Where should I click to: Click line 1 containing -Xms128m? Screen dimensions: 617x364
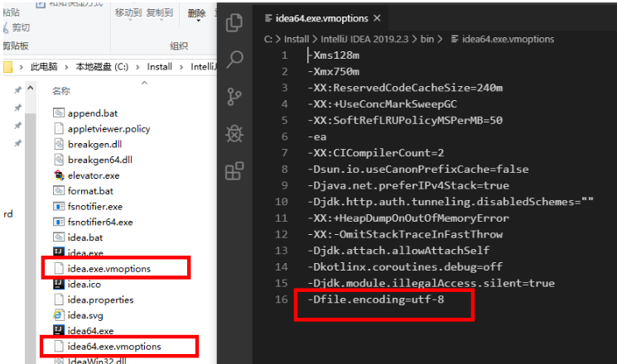334,55
